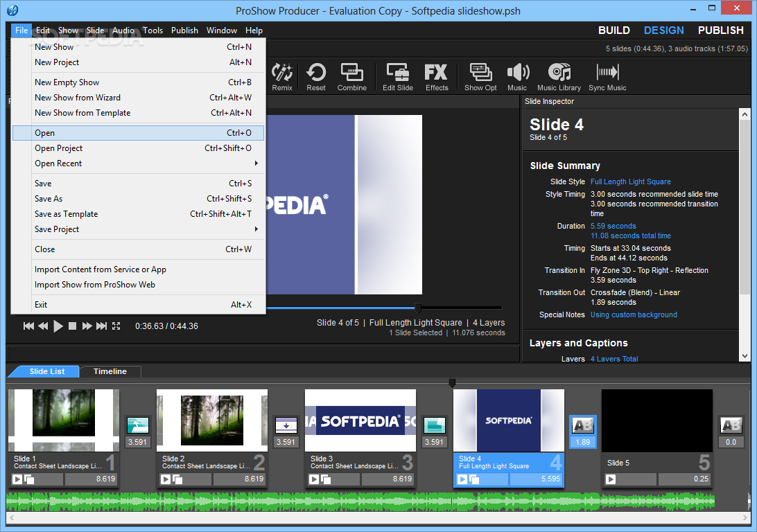Click the fast forward button
Screen dimensions: 757x532
click(x=87, y=326)
